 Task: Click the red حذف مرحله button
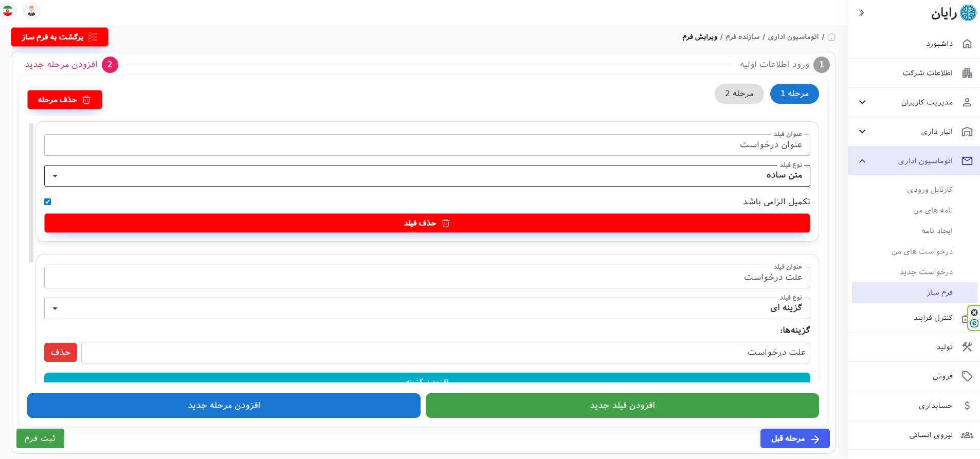coord(65,100)
